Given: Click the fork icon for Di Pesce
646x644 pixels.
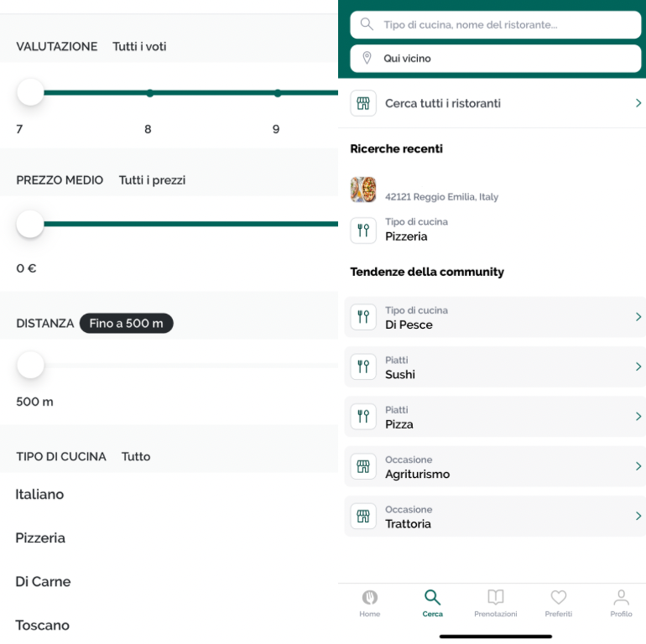Looking at the screenshot, I should (x=363, y=317).
